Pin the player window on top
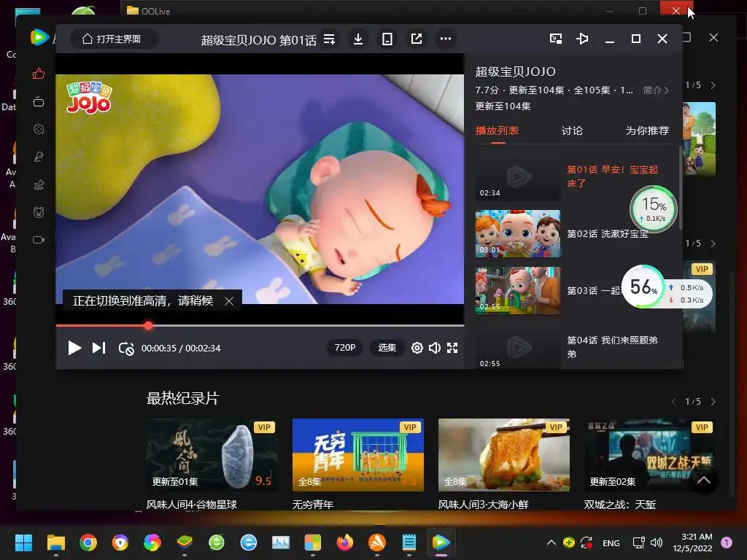 (582, 39)
